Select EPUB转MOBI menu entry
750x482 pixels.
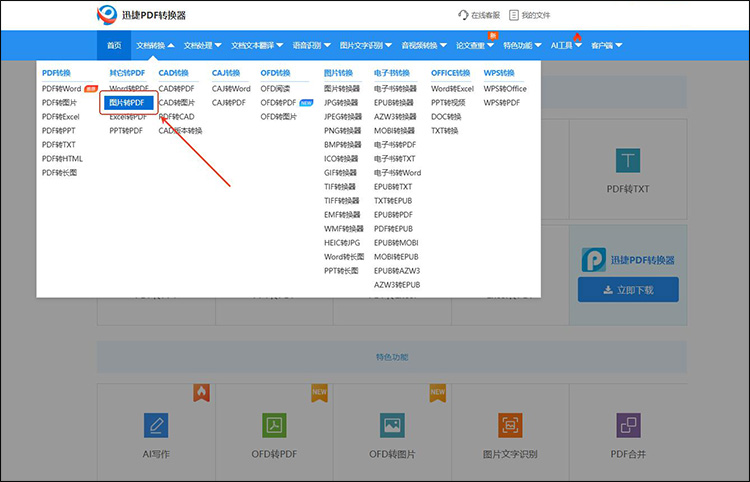click(x=396, y=243)
